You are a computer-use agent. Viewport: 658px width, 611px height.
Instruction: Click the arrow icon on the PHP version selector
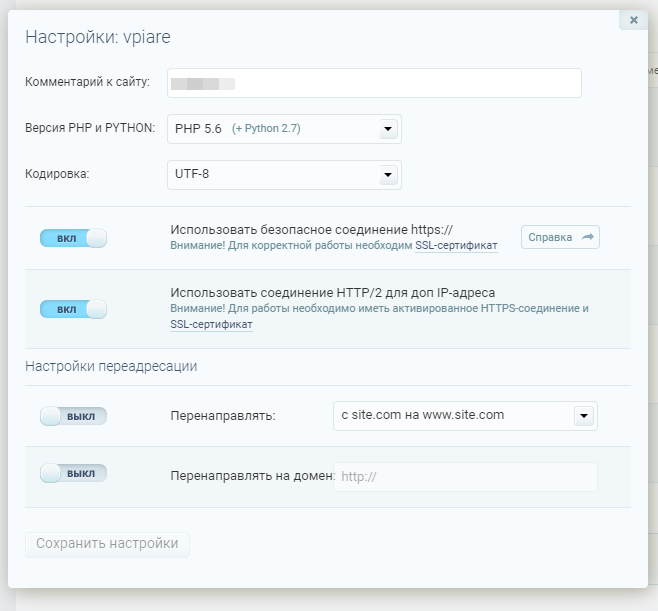tap(388, 129)
